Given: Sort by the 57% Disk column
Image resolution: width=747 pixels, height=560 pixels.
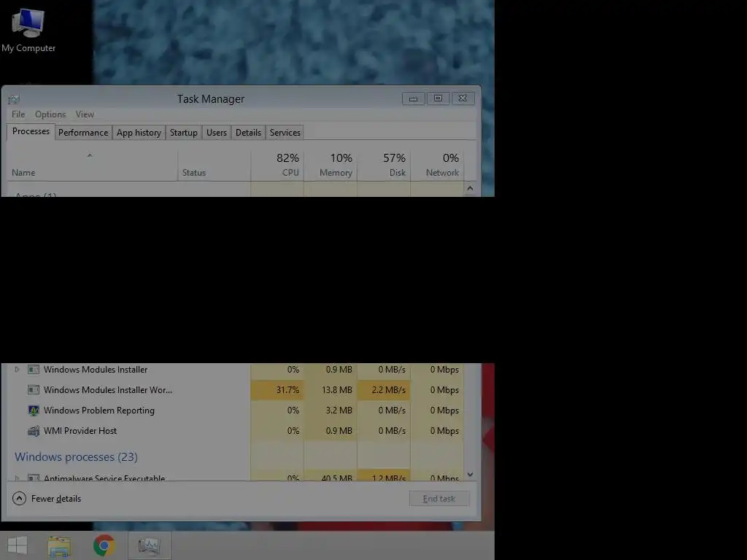Looking at the screenshot, I should pos(384,166).
